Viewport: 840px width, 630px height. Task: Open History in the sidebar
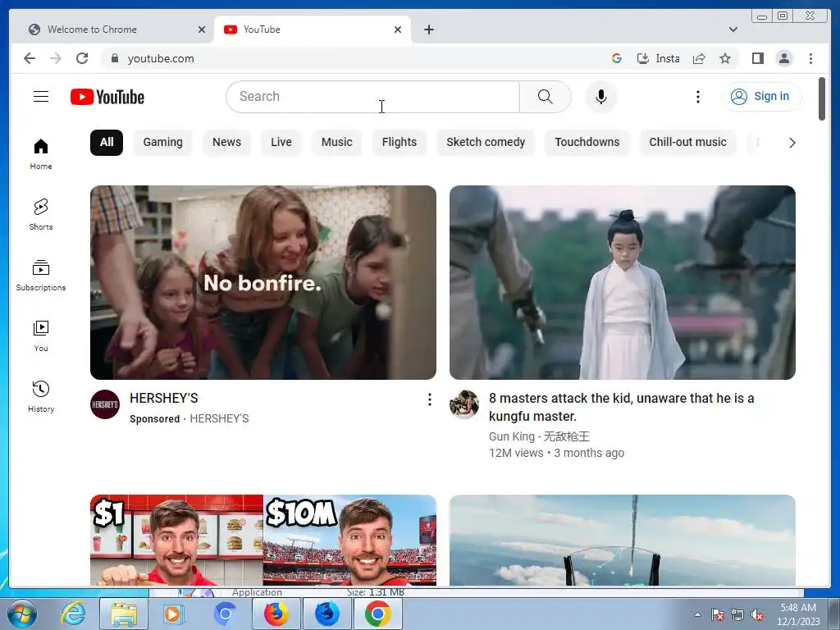pos(41,396)
